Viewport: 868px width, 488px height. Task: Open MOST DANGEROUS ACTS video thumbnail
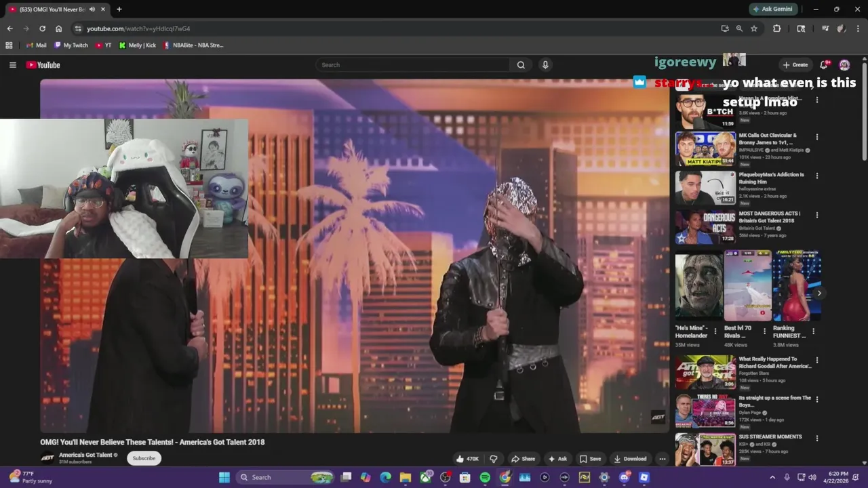pyautogui.click(x=705, y=227)
